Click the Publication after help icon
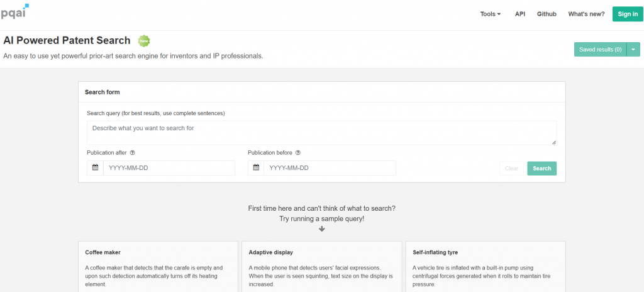Image resolution: width=644 pixels, height=292 pixels. [x=133, y=152]
